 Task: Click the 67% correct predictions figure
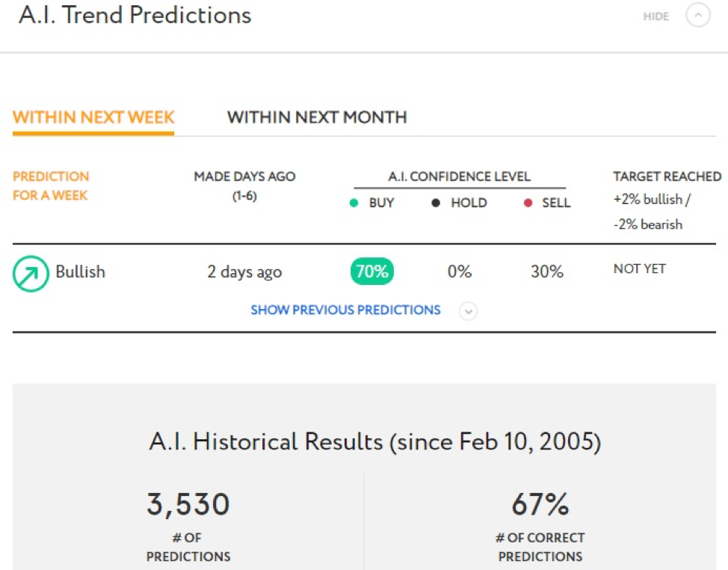[540, 504]
